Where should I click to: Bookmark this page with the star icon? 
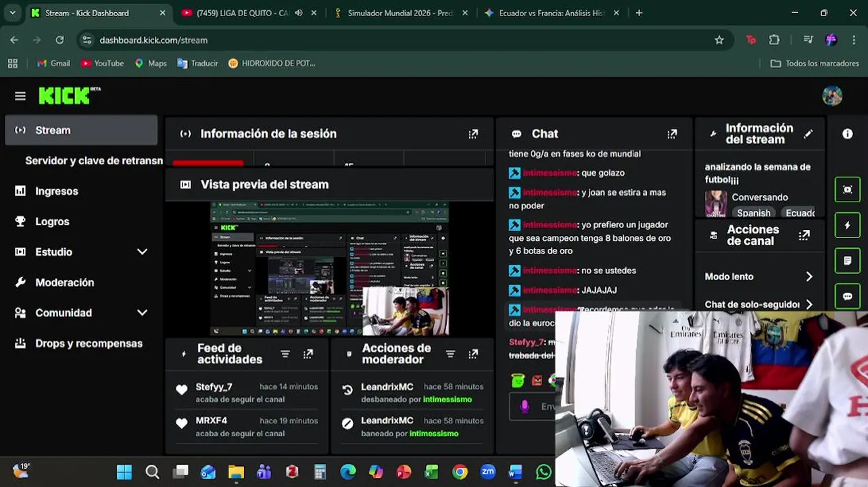[719, 40]
